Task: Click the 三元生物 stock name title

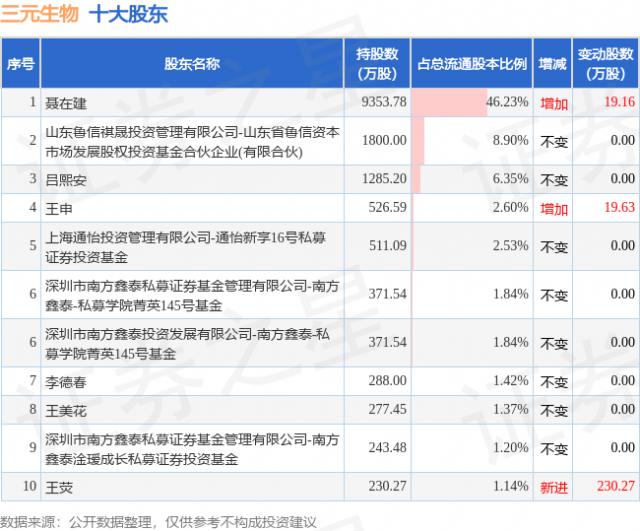Action: (x=40, y=15)
